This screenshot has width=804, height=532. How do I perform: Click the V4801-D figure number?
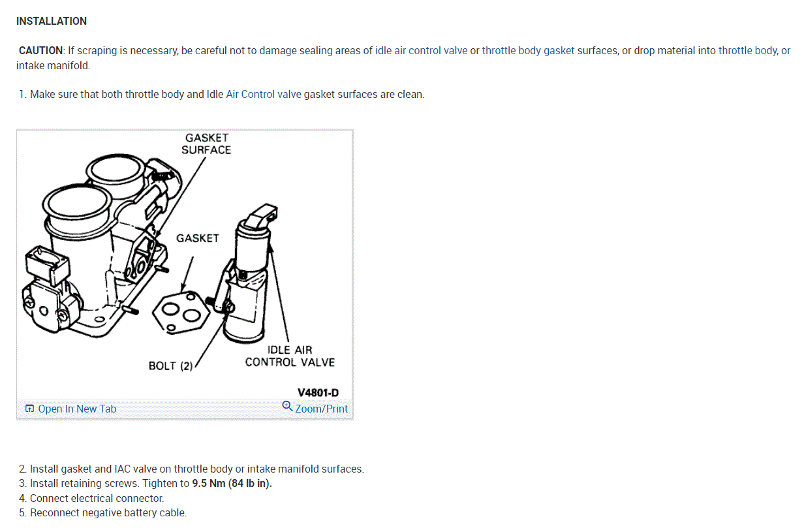point(318,392)
